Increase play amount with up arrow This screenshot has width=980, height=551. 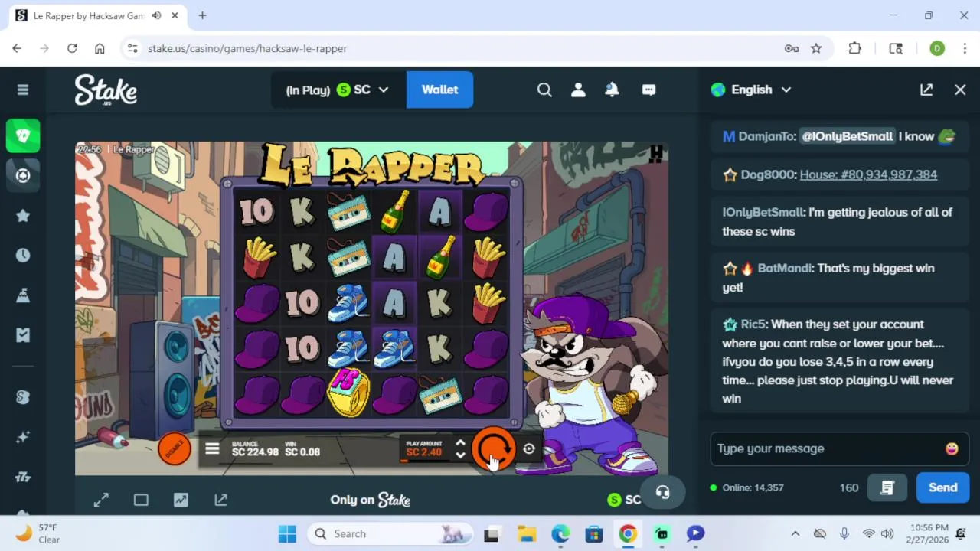[x=460, y=443]
